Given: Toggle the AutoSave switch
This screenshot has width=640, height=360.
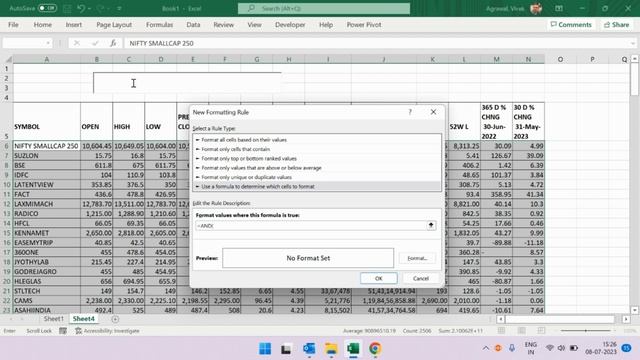Looking at the screenshot, I should click(47, 8).
